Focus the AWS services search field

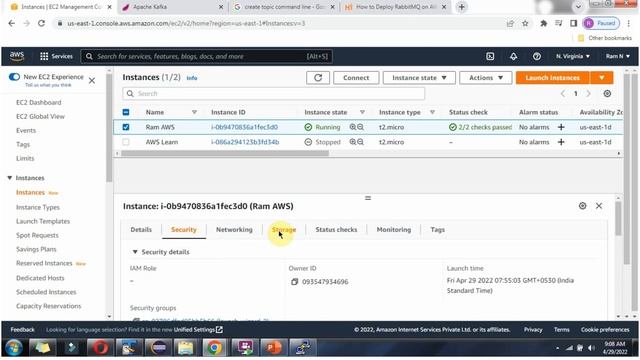207,56
